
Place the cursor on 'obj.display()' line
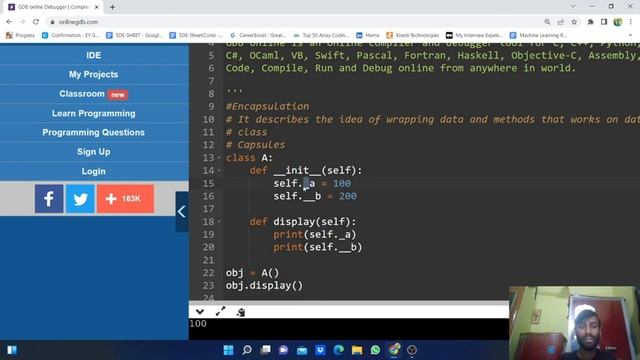tap(264, 285)
